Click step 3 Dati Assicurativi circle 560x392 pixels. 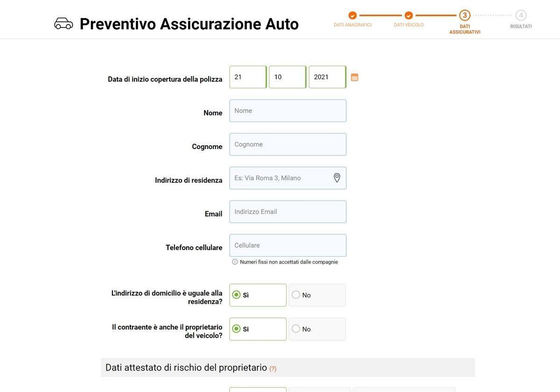(465, 15)
